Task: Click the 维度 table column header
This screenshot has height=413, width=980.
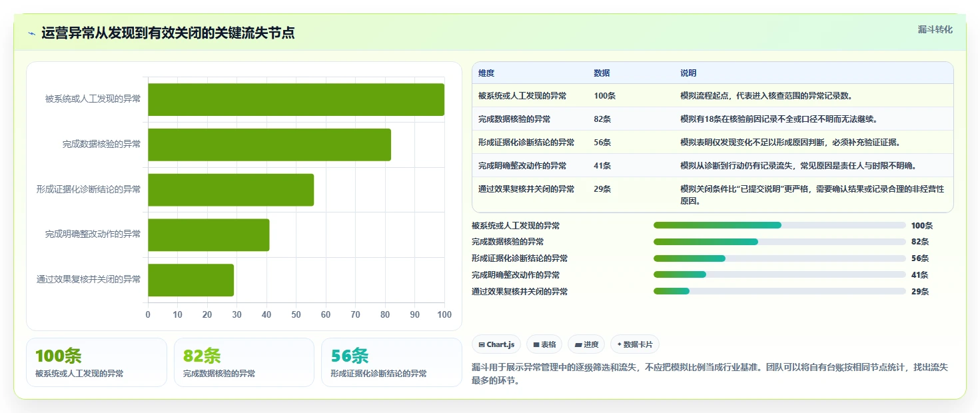Action: [x=486, y=73]
